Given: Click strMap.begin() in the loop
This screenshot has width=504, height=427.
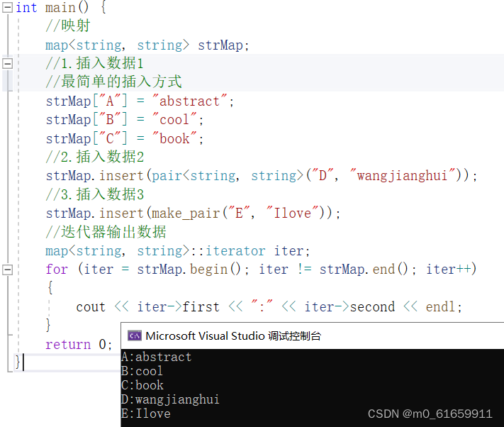Looking at the screenshot, I should (189, 270).
